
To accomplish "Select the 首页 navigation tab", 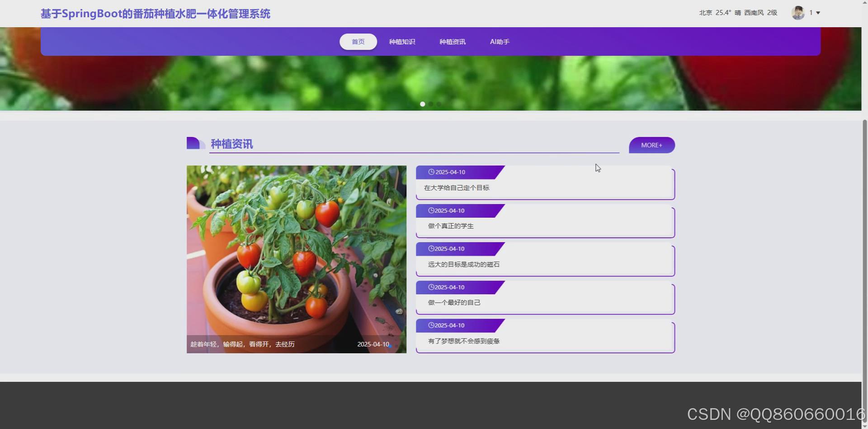I will [358, 42].
